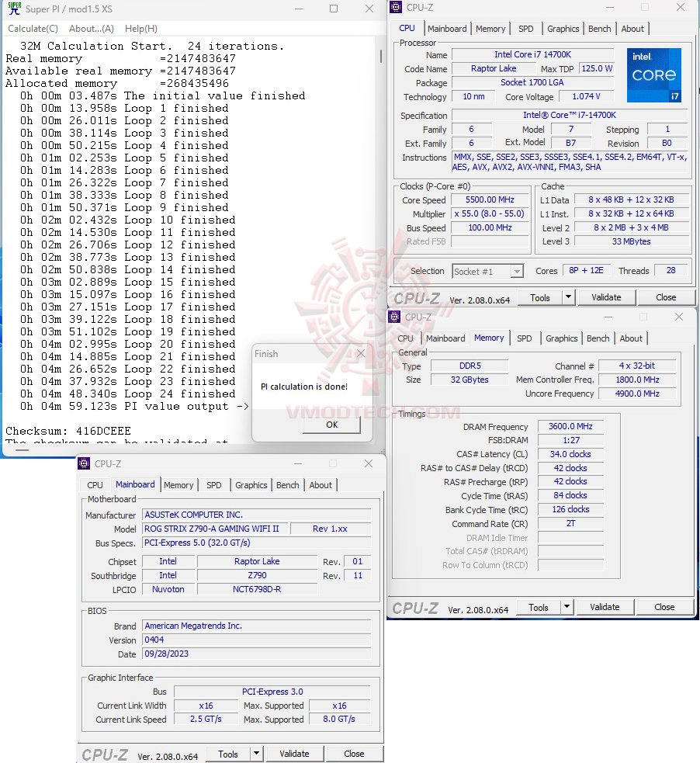Click the Core Voltage 1.074 V value
Image resolution: width=700 pixels, height=763 pixels.
click(586, 96)
